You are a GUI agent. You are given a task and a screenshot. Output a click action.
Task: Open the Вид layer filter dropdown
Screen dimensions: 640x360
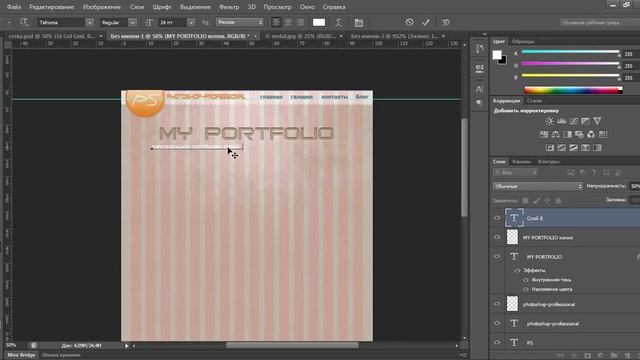pos(515,173)
